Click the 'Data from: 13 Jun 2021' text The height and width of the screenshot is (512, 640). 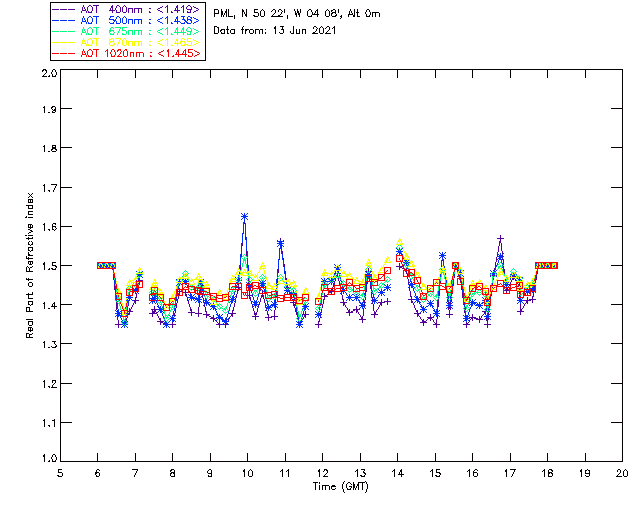[x=275, y=31]
